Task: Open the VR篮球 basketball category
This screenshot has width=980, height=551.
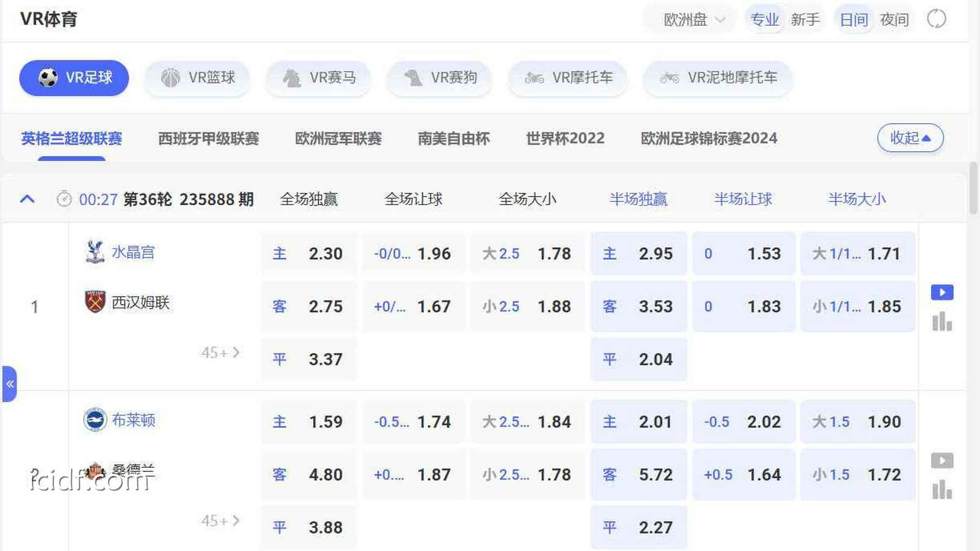Action: pos(197,78)
